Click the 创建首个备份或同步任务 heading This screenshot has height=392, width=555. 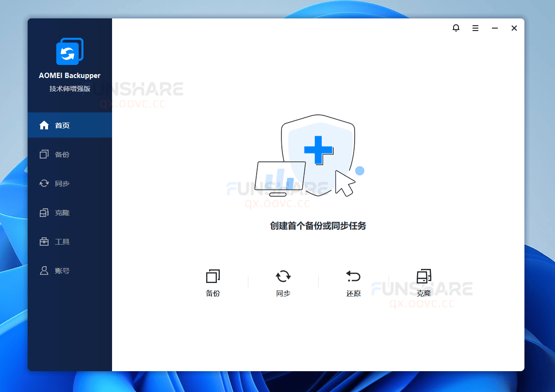tap(318, 226)
